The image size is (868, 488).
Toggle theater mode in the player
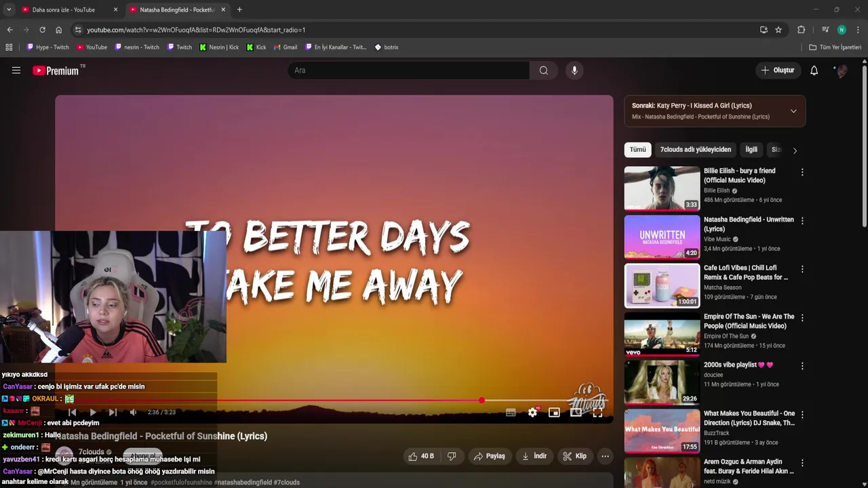[576, 412]
